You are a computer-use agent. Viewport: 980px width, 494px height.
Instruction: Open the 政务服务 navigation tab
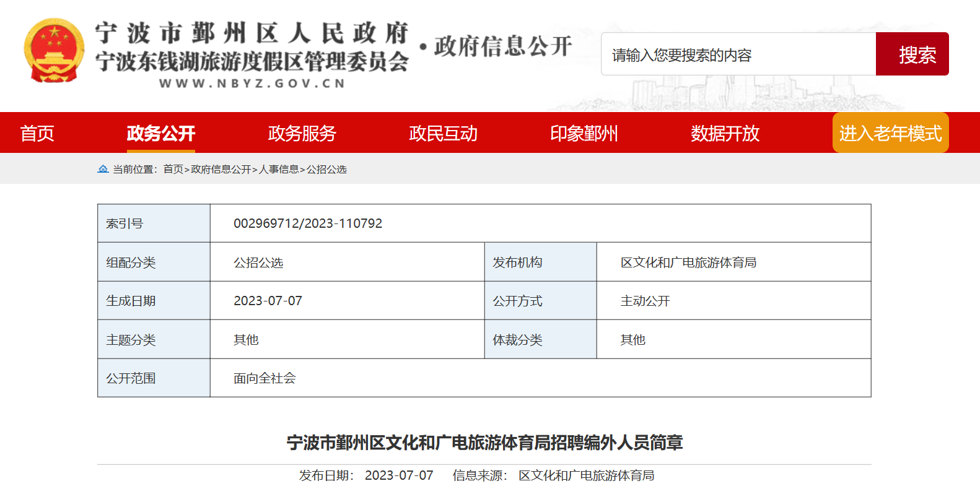302,133
